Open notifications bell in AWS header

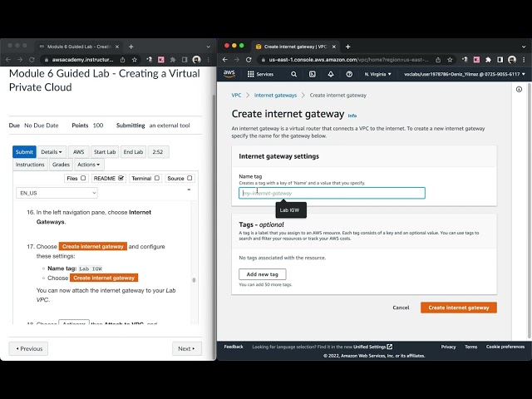click(x=331, y=74)
